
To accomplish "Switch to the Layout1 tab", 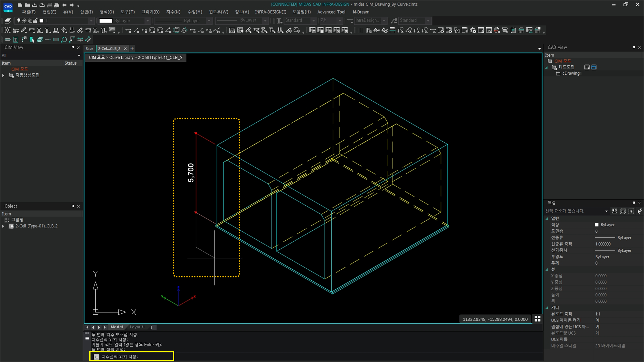I will 137,327.
